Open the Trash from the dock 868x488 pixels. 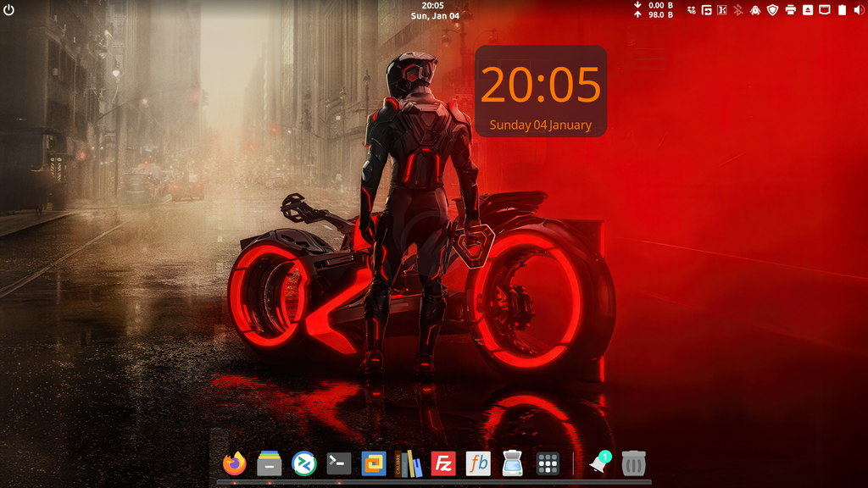click(634, 463)
